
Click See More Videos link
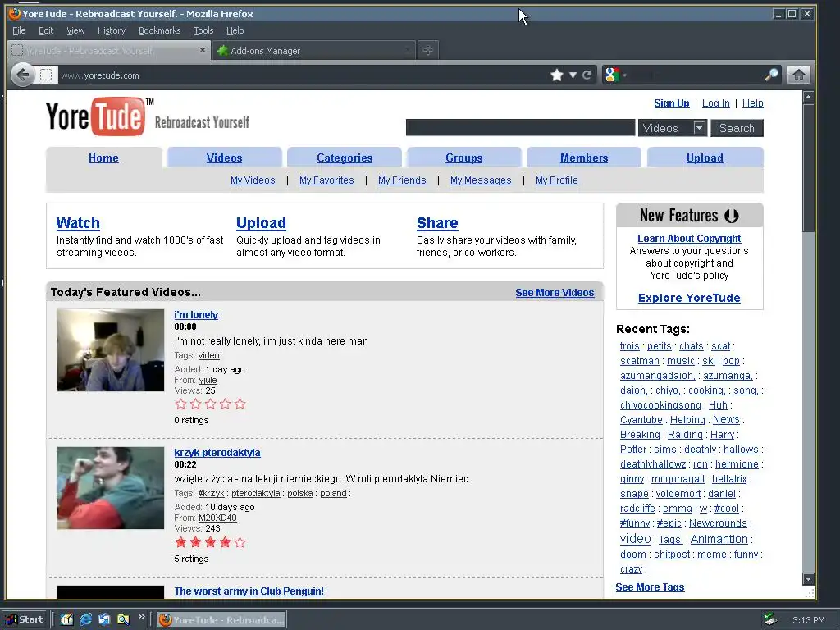click(555, 293)
